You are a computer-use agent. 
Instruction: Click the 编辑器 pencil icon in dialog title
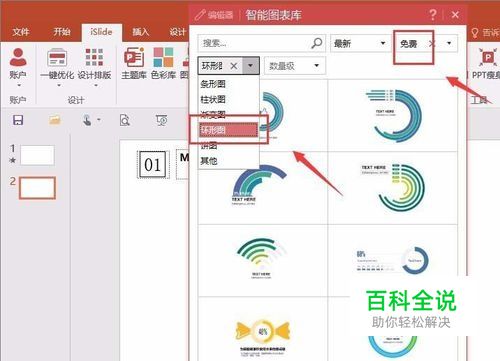(200, 15)
